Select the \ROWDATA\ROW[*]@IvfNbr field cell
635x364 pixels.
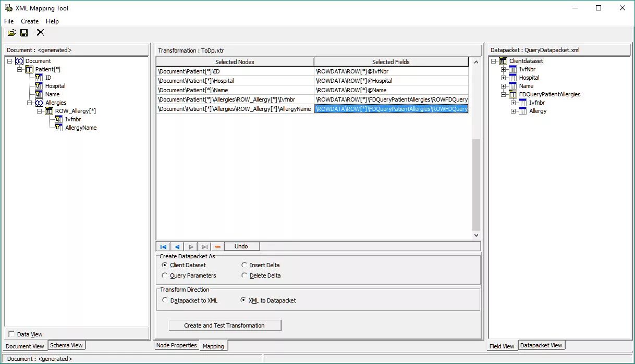click(391, 71)
